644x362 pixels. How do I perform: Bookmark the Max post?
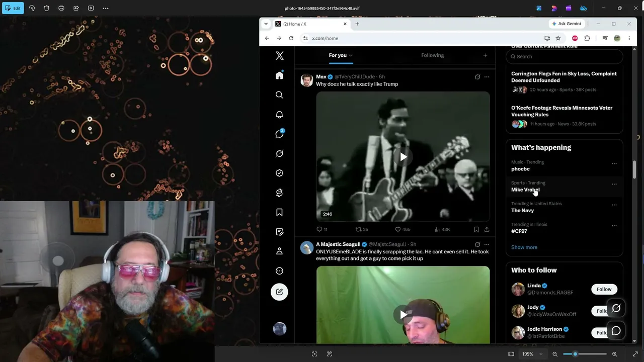coord(476,229)
